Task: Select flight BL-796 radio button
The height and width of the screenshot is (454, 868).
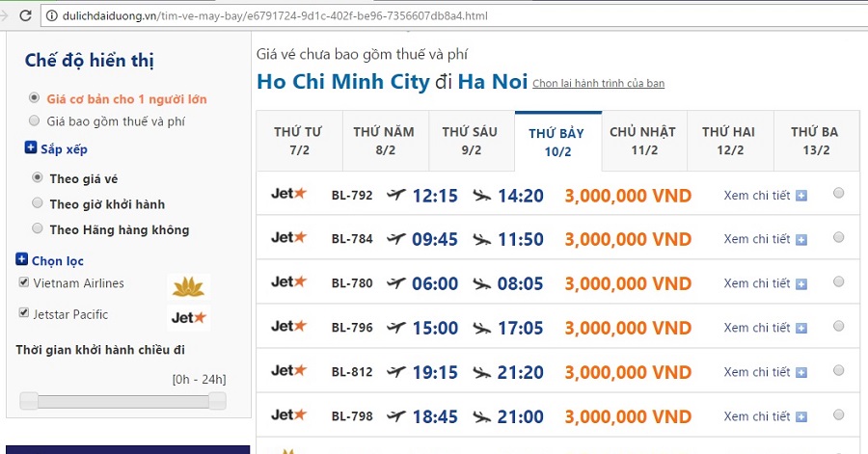Action: click(839, 326)
